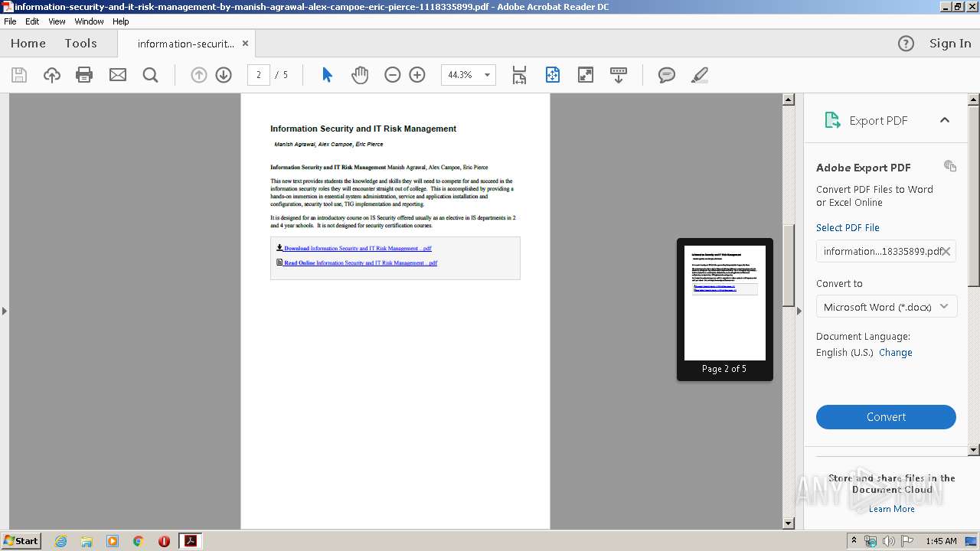Screen dimensions: 980x551
Task: Open the Windows Start menu
Action: pyautogui.click(x=21, y=540)
